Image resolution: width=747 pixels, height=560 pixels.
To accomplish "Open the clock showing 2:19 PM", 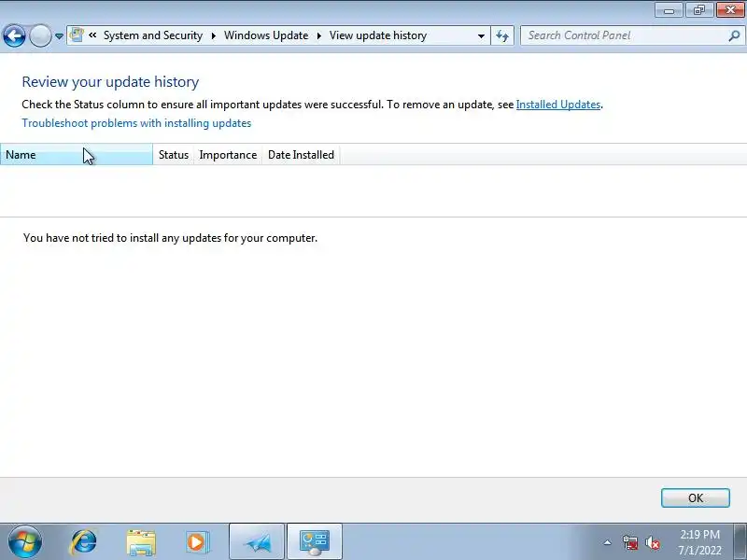I will 699,542.
